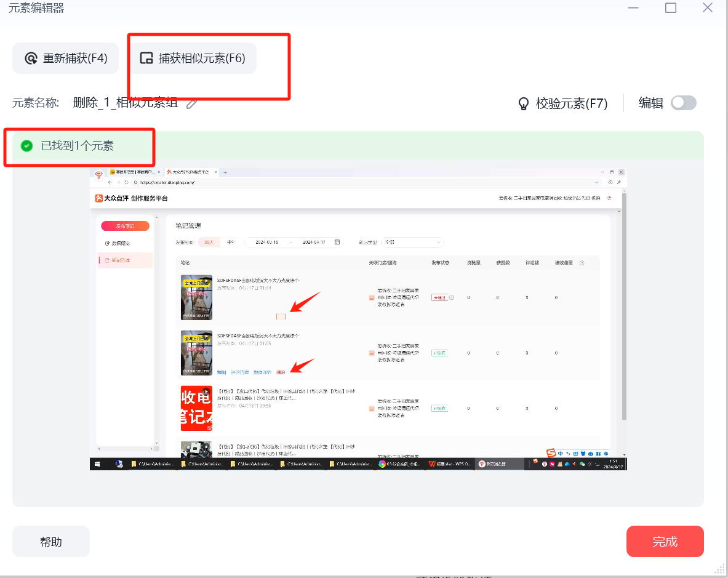This screenshot has height=578, width=728.
Task: Click the 重新捕获(F4) recapture button
Action: [65, 58]
